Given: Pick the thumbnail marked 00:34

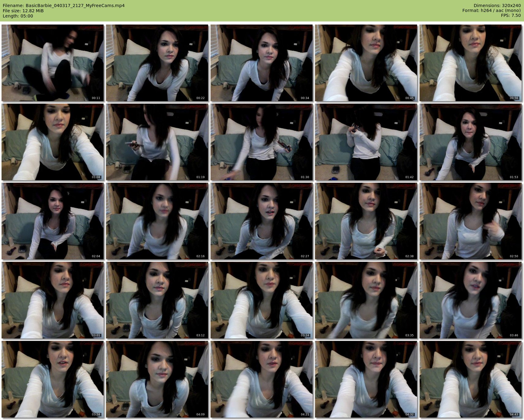Looking at the screenshot, I should click(x=262, y=63).
